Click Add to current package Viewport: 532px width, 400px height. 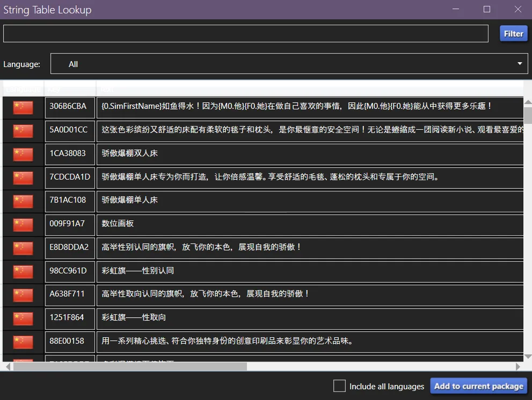(478, 386)
